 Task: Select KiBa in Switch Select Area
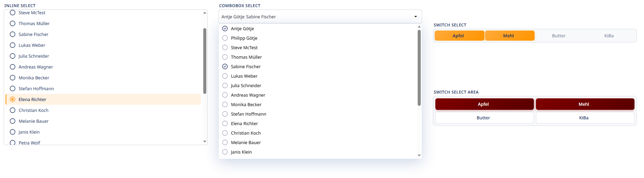[585, 118]
